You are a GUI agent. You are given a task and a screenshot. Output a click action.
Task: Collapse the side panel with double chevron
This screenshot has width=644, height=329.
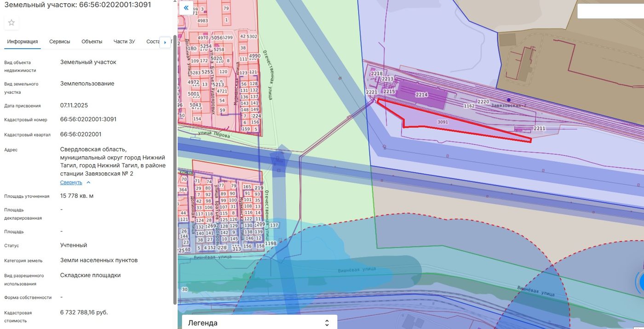pyautogui.click(x=186, y=8)
